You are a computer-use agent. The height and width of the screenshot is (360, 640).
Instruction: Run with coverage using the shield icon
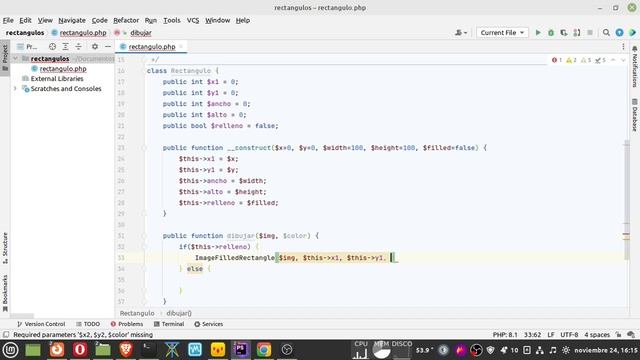pos(564,33)
